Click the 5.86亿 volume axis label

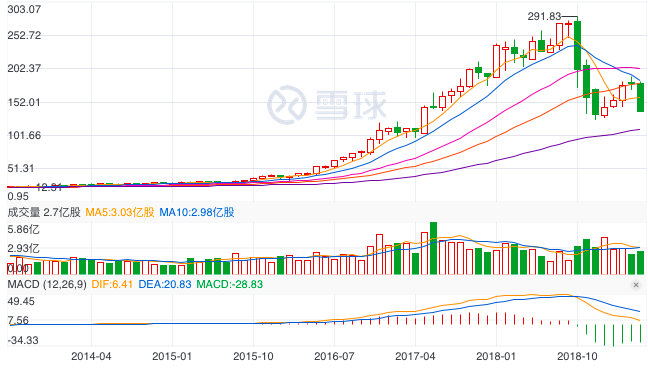click(24, 229)
